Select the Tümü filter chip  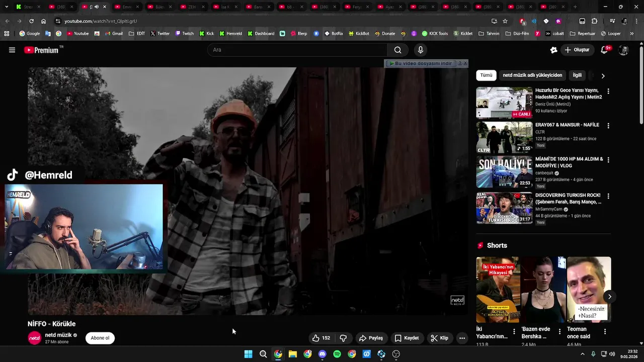486,75
